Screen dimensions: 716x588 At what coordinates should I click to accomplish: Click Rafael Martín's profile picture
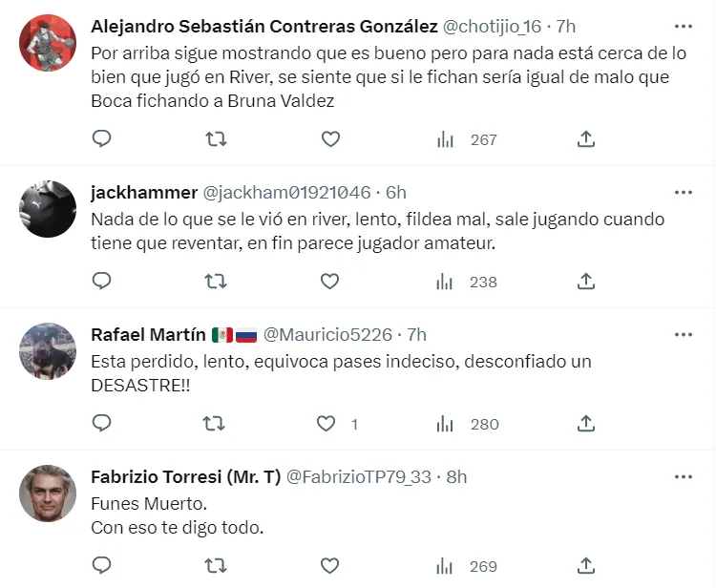[48, 351]
